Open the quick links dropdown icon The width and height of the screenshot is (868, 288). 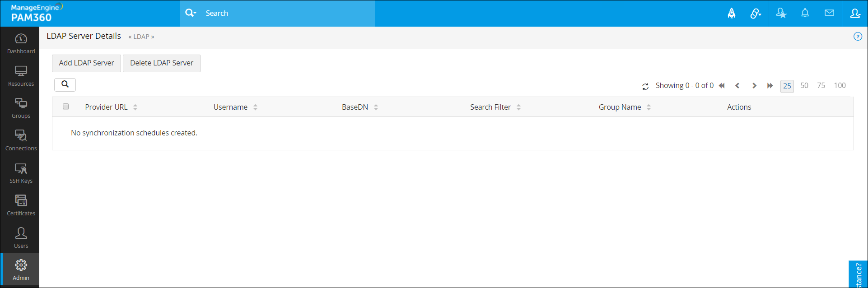click(x=756, y=14)
